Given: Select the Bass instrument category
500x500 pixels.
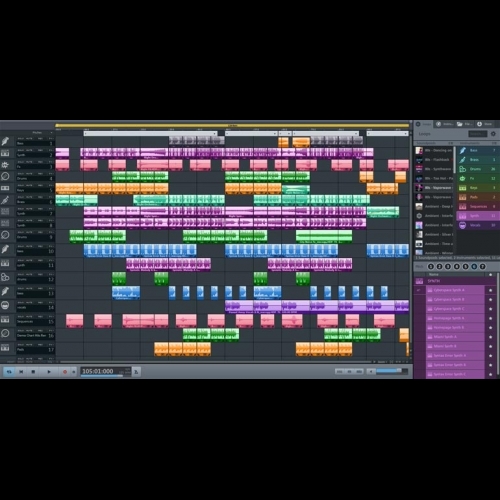Looking at the screenshot, I should 477,151.
